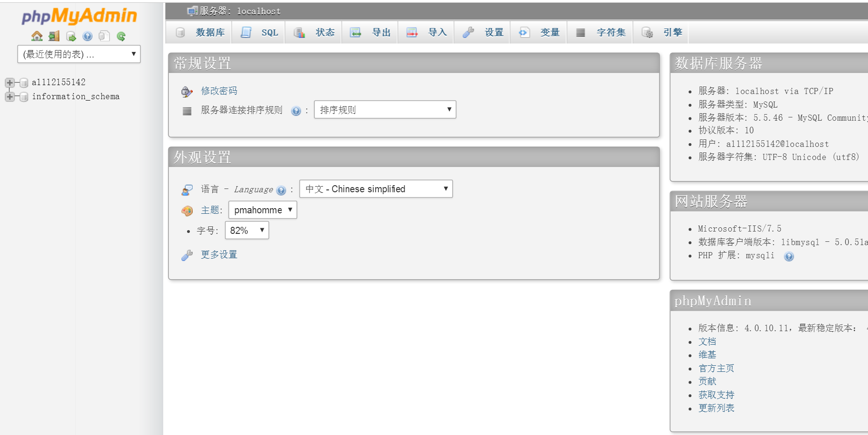Select a1112155142 database in tree
Image resolution: width=868 pixels, height=435 pixels.
pos(58,82)
